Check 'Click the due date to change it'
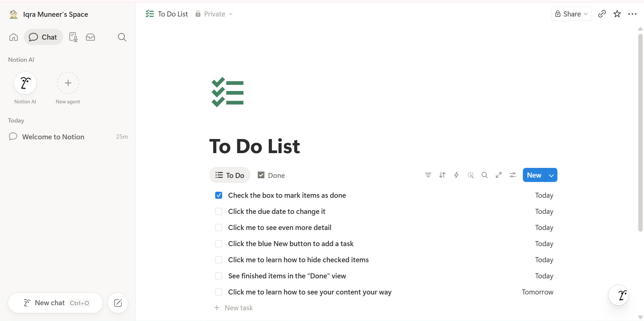Viewport: 644px width, 321px height. point(219,212)
